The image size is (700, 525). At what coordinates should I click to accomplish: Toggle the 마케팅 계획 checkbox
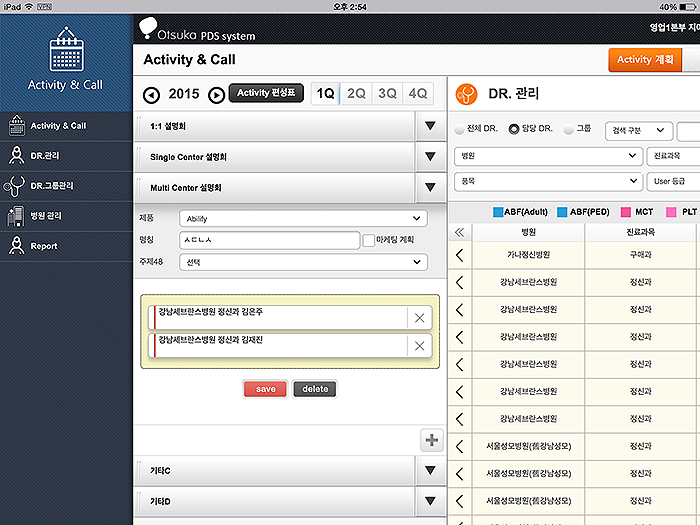(x=368, y=240)
